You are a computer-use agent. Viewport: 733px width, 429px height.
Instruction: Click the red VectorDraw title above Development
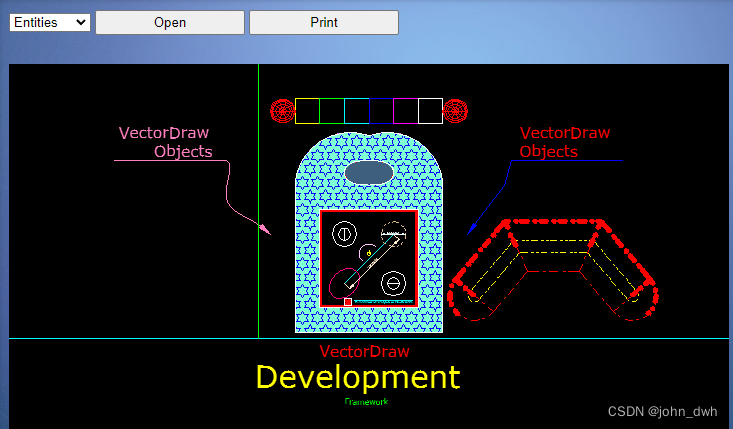point(365,351)
